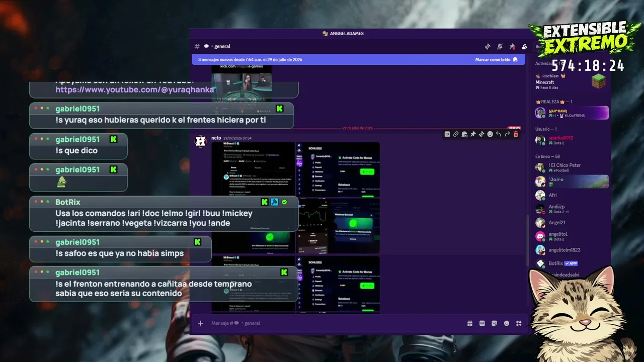This screenshot has width=644, height=362.
Task: Copy message link icon on neto's message
Action: (x=455, y=134)
